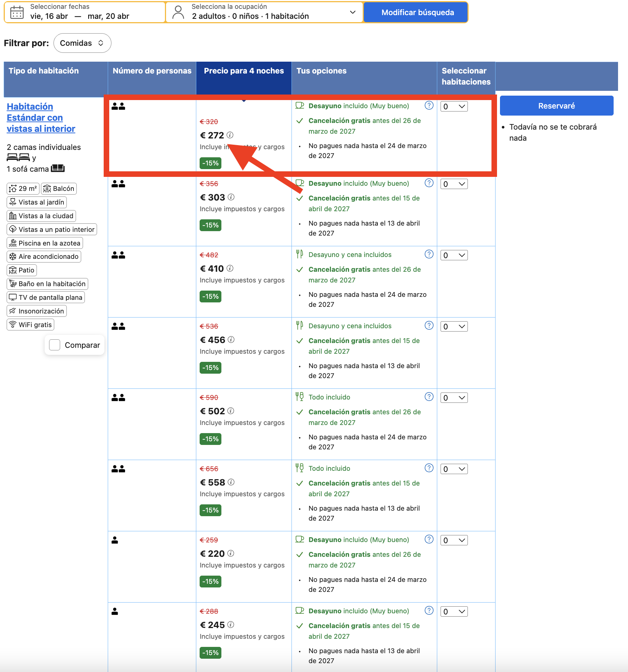Image resolution: width=628 pixels, height=672 pixels.
Task: Click info icon next to € 220 price
Action: pos(231,553)
